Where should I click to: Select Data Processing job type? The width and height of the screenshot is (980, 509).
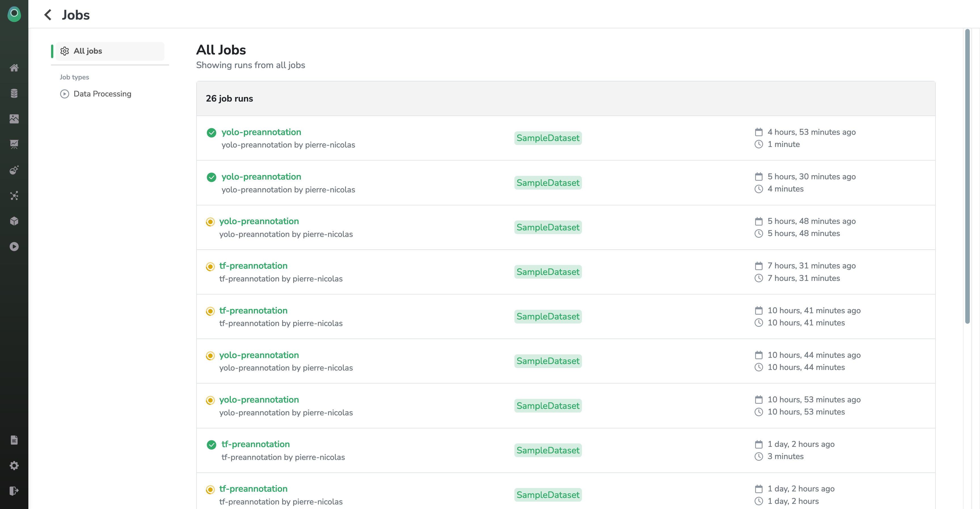click(x=102, y=94)
